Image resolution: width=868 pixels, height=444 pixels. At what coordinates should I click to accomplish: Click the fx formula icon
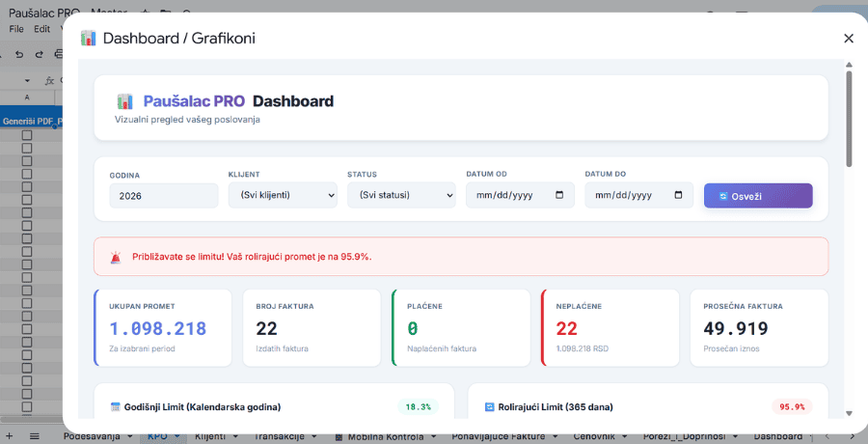(x=49, y=81)
